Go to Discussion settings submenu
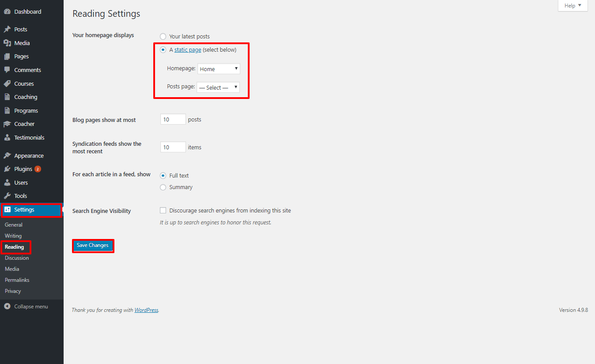 coord(17,258)
